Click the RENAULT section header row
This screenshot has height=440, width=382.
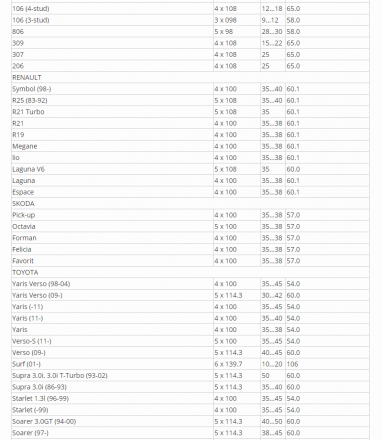(190, 77)
